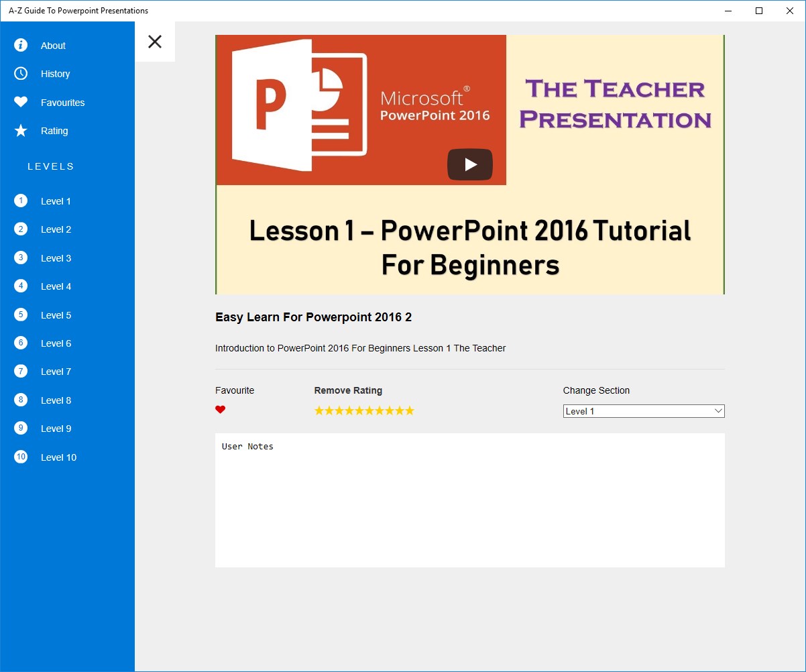Play the PowerPoint 2016 tutorial video
This screenshot has height=672, width=806.
coord(470,164)
